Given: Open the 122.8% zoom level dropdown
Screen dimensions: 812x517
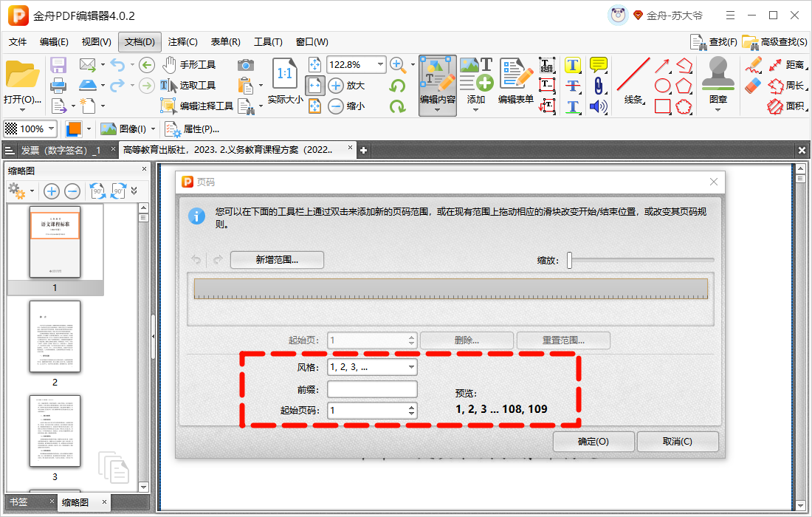Looking at the screenshot, I should click(381, 65).
